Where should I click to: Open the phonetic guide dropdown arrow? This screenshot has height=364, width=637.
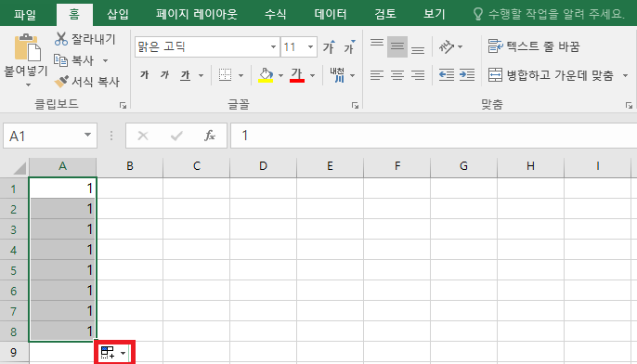point(352,75)
